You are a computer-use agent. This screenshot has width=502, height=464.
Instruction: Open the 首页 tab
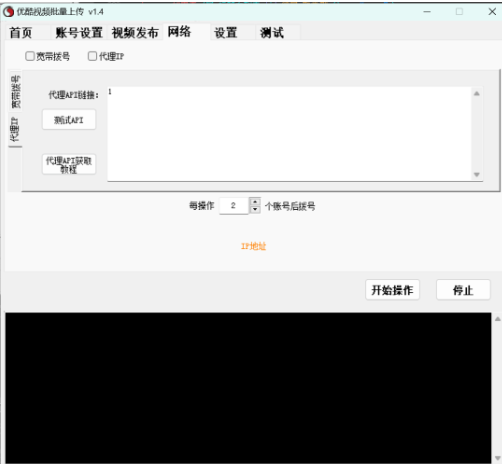[21, 33]
